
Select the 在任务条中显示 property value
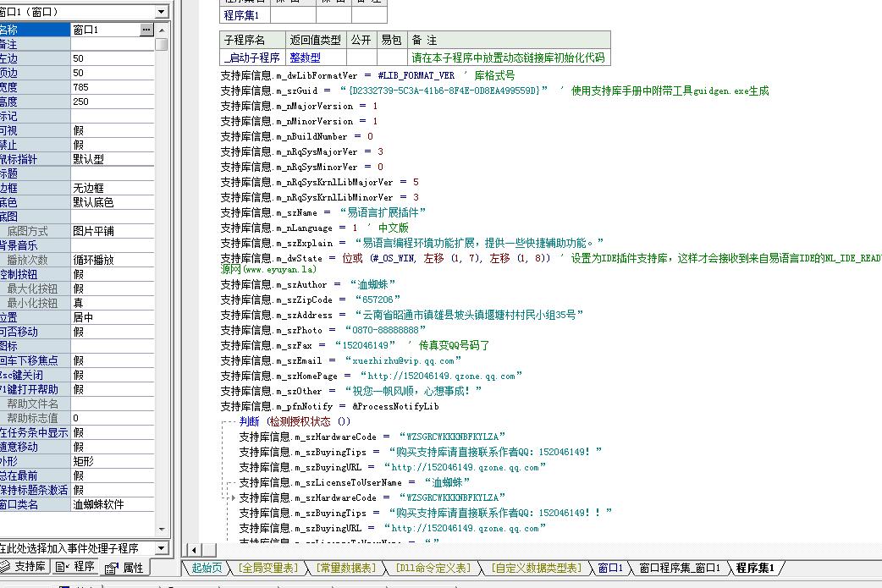point(113,433)
